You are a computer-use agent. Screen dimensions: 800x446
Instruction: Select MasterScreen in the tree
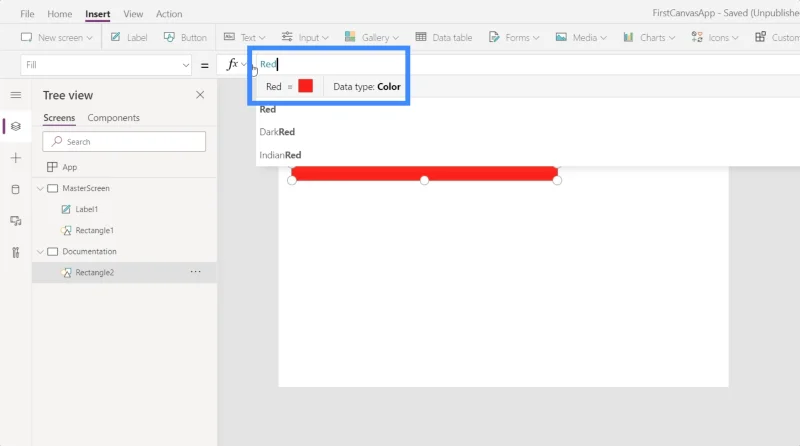click(86, 188)
